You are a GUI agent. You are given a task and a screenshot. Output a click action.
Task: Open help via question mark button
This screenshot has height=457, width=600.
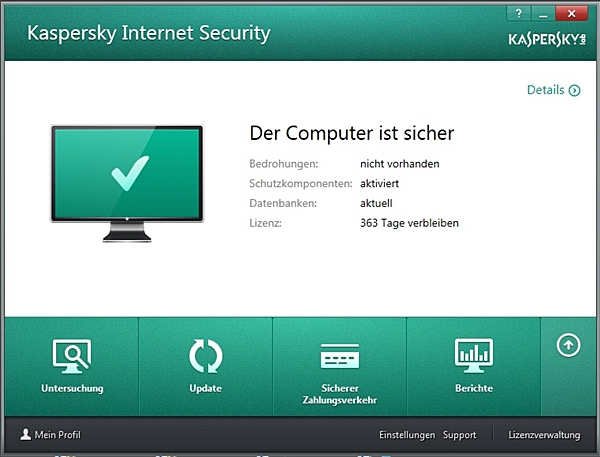(x=518, y=14)
